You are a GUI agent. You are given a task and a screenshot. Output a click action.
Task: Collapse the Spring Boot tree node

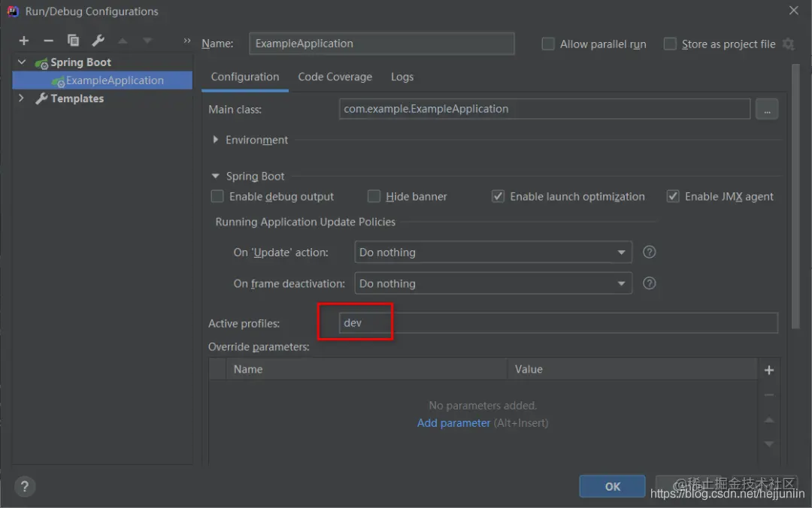(22, 62)
